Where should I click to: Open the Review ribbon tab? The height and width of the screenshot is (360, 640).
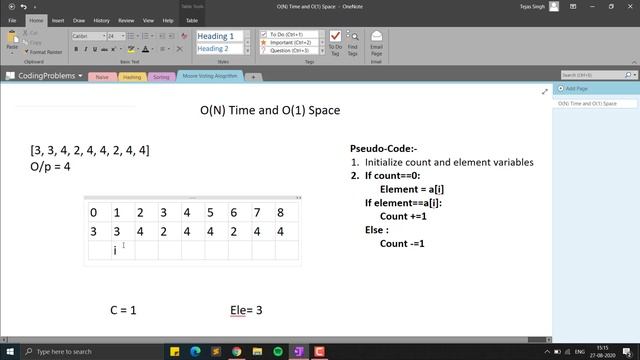pyautogui.click(x=126, y=20)
